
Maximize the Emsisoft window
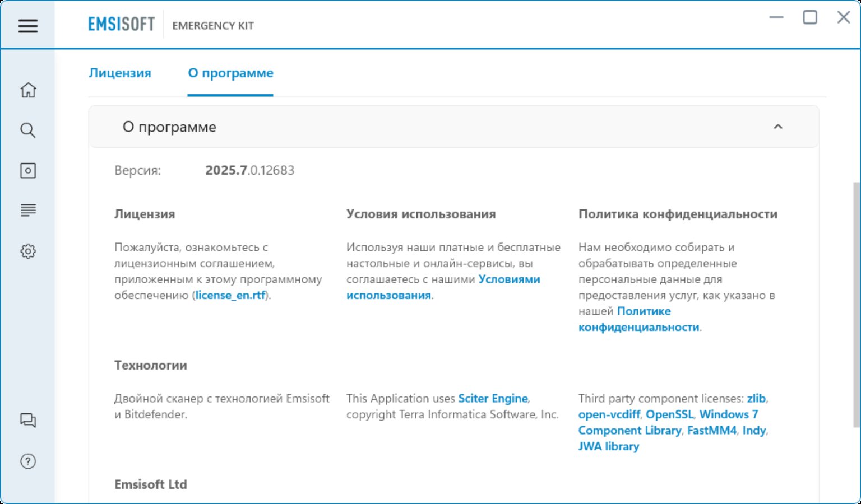pyautogui.click(x=809, y=17)
